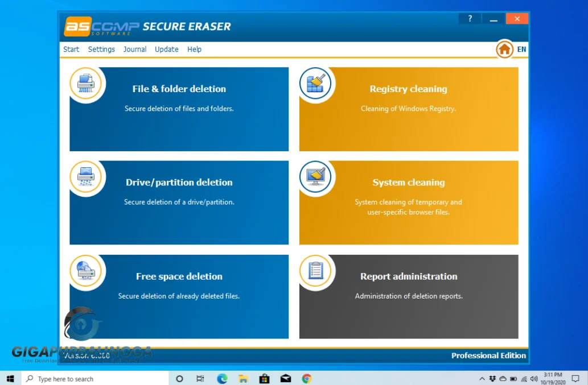The width and height of the screenshot is (588, 385).
Task: Click the Professional Edition label
Action: pyautogui.click(x=488, y=355)
